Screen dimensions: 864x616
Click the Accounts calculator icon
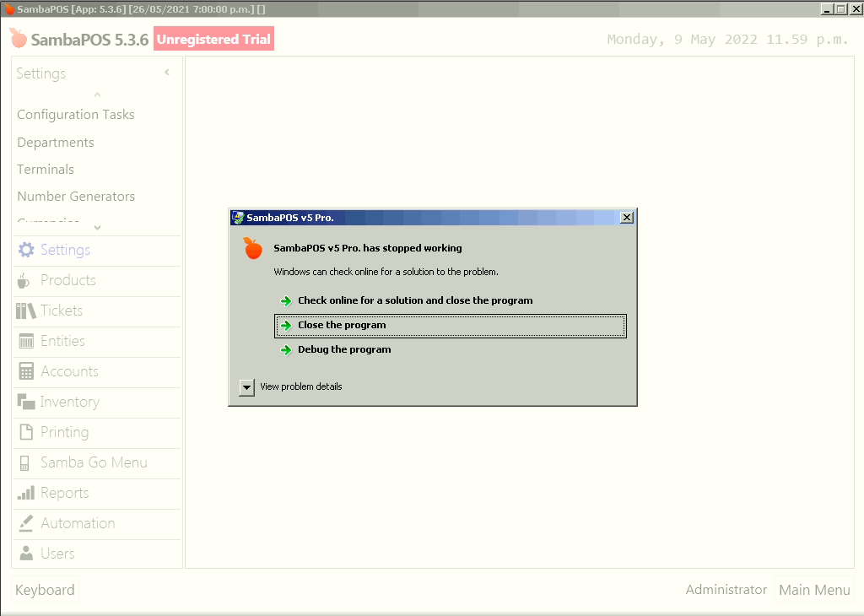[x=26, y=371]
